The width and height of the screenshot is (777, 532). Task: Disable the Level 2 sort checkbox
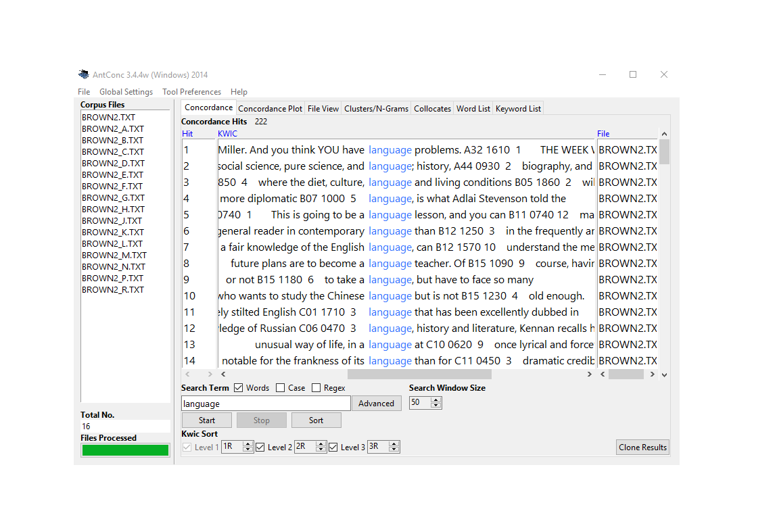pyautogui.click(x=260, y=447)
